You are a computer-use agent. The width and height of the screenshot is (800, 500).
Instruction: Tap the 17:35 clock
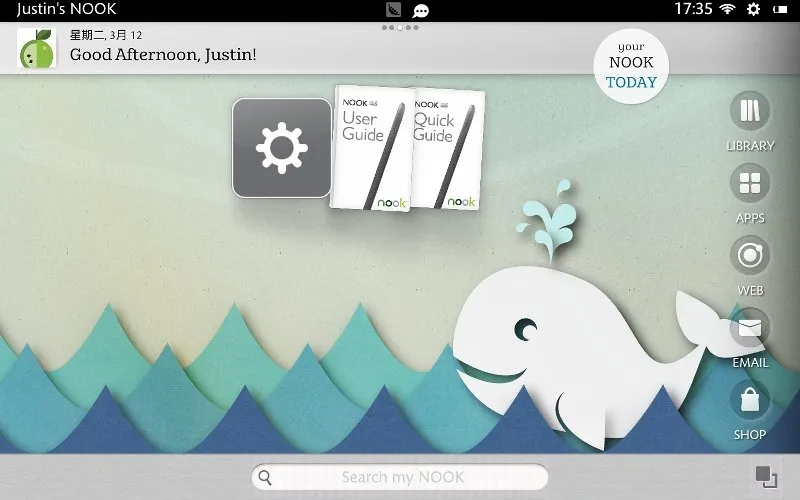pyautogui.click(x=693, y=9)
